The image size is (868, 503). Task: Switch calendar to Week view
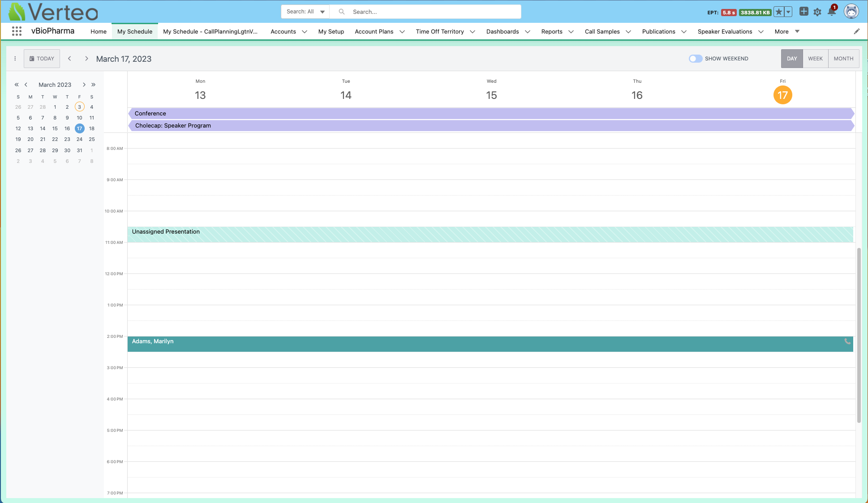tap(815, 59)
